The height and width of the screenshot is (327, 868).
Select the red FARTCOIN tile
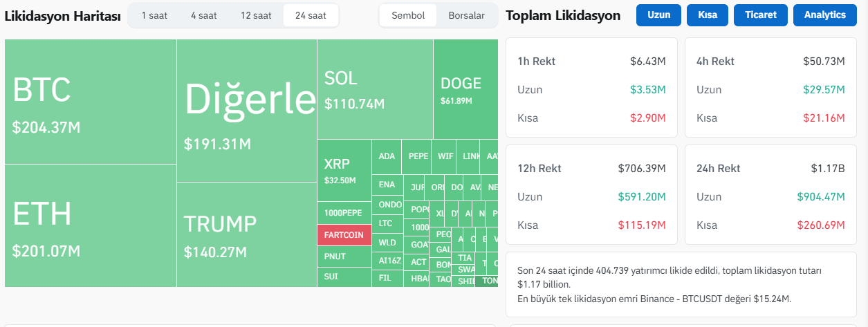click(x=344, y=235)
